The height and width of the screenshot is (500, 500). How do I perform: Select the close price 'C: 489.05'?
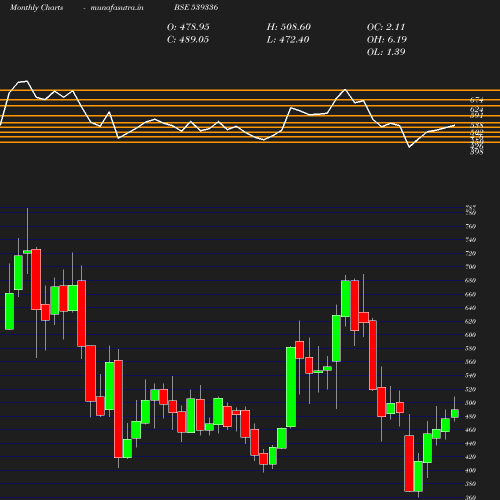[x=188, y=40]
